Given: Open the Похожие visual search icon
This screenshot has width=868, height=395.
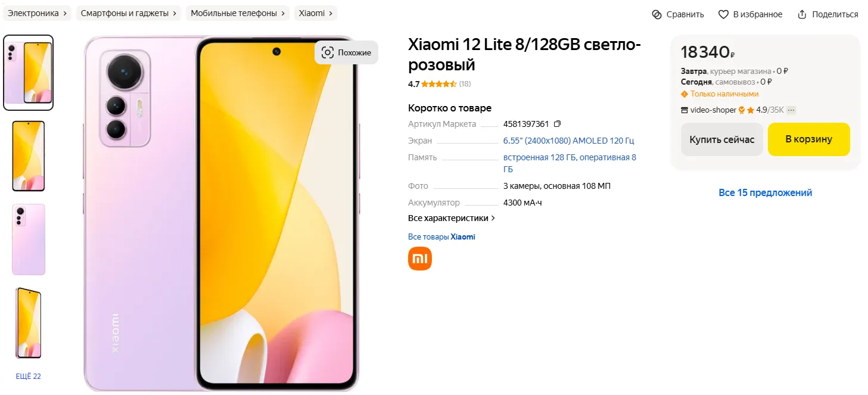Looking at the screenshot, I should (328, 52).
